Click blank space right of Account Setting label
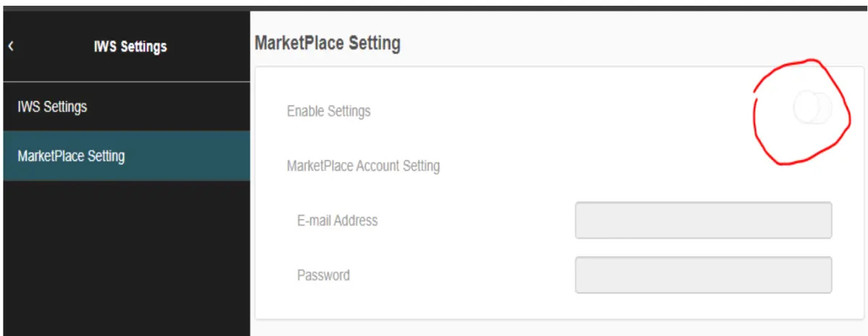Image resolution: width=868 pixels, height=336 pixels. [615, 166]
